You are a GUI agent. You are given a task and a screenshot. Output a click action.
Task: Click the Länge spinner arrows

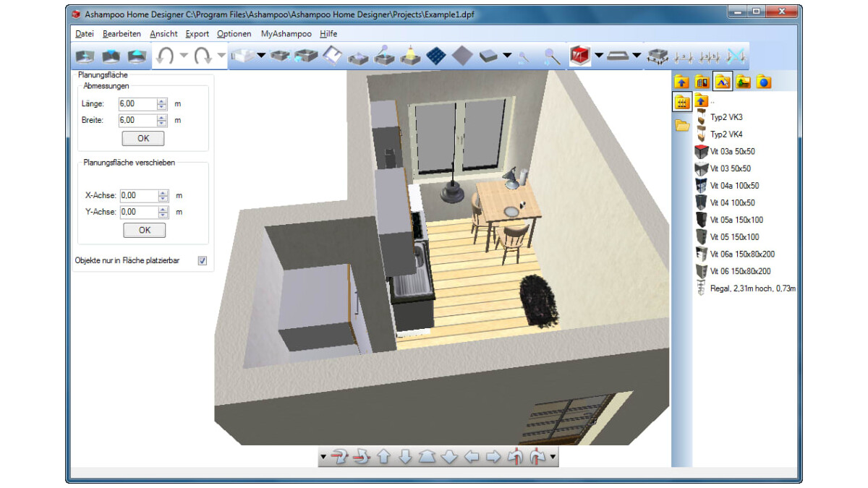coord(163,104)
